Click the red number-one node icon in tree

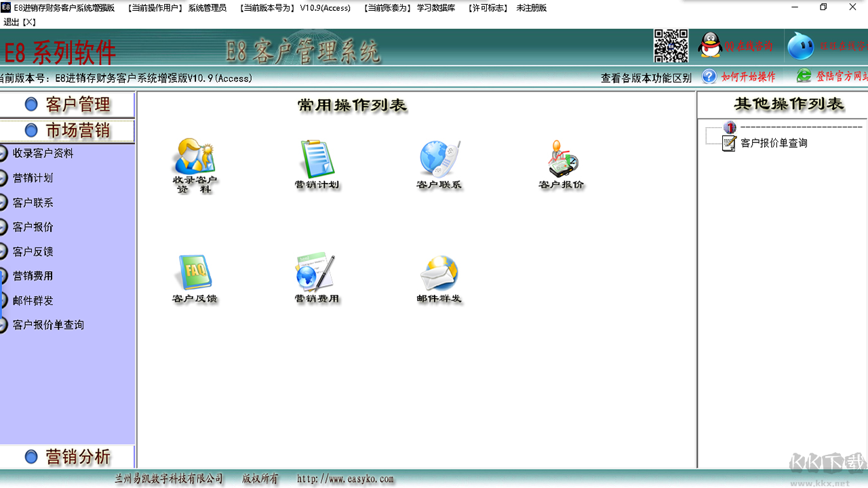tap(730, 127)
